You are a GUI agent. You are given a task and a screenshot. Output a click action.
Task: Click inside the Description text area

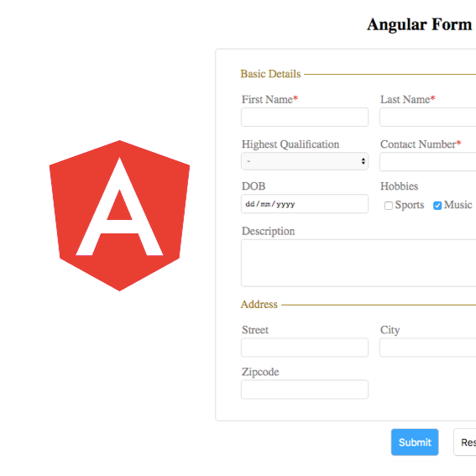(358, 263)
